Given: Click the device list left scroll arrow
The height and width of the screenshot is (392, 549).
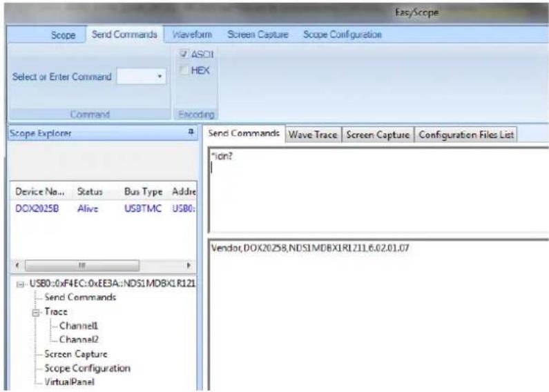Looking at the screenshot, I should point(17,265).
